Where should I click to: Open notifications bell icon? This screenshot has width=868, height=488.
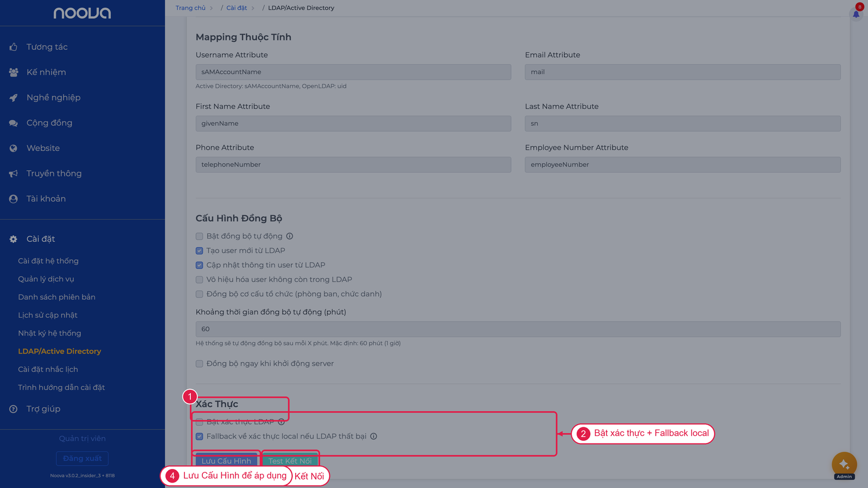coord(856,14)
